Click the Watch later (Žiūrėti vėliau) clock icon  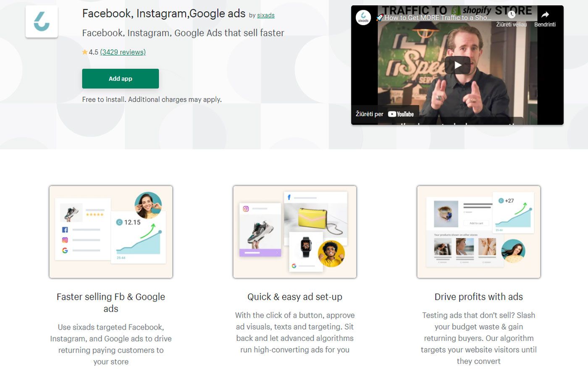click(x=511, y=15)
